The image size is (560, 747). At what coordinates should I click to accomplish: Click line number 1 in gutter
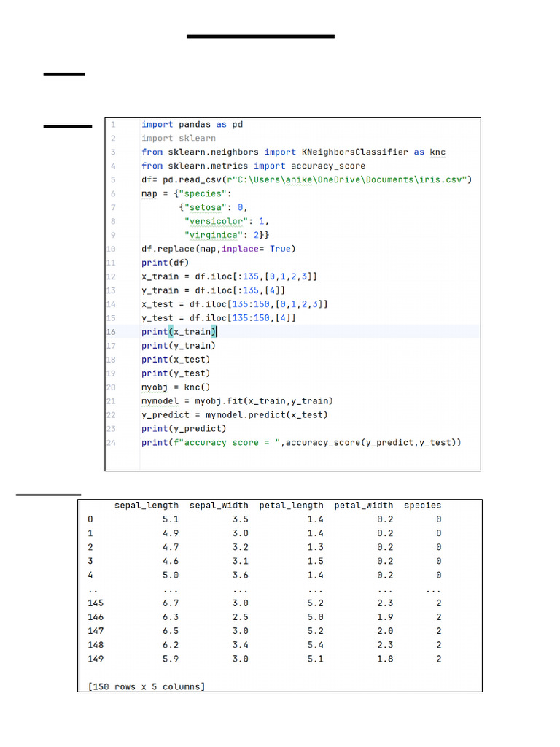(113, 124)
